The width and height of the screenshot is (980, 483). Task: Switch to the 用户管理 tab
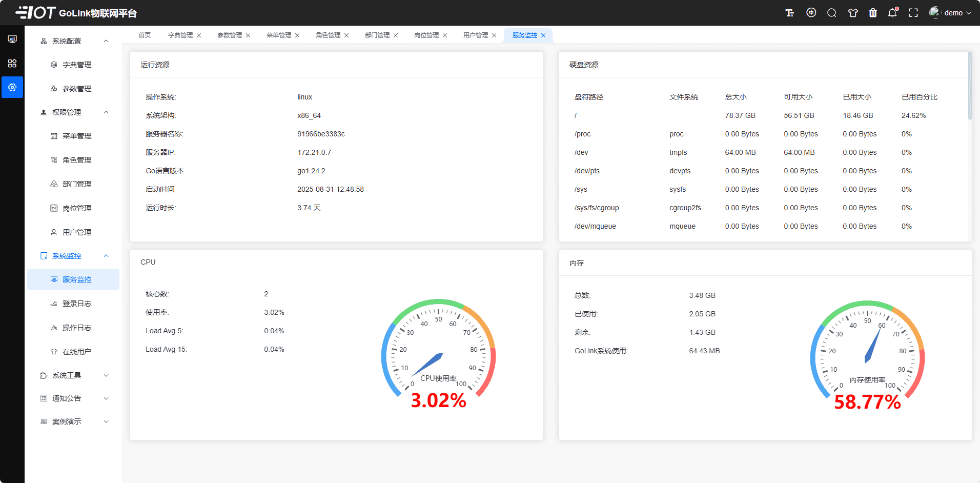[476, 35]
